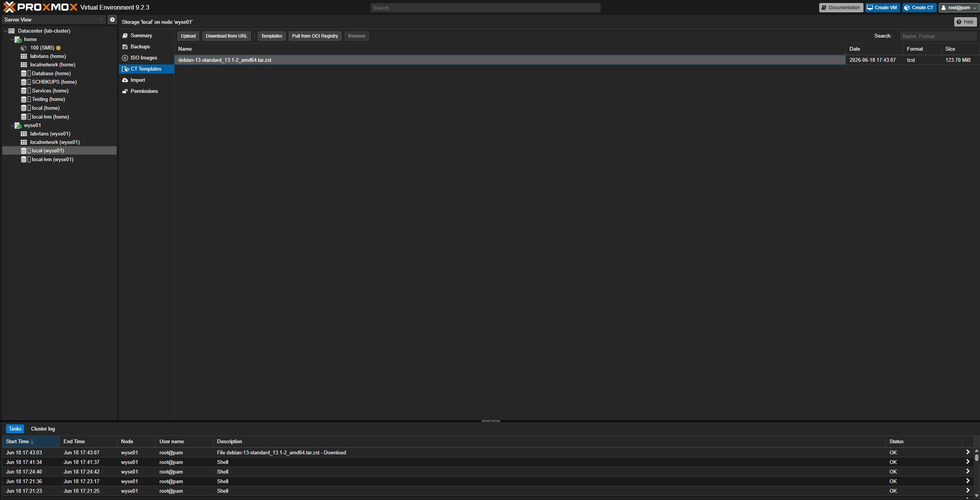Switch to the Tasks tab

pos(15,429)
